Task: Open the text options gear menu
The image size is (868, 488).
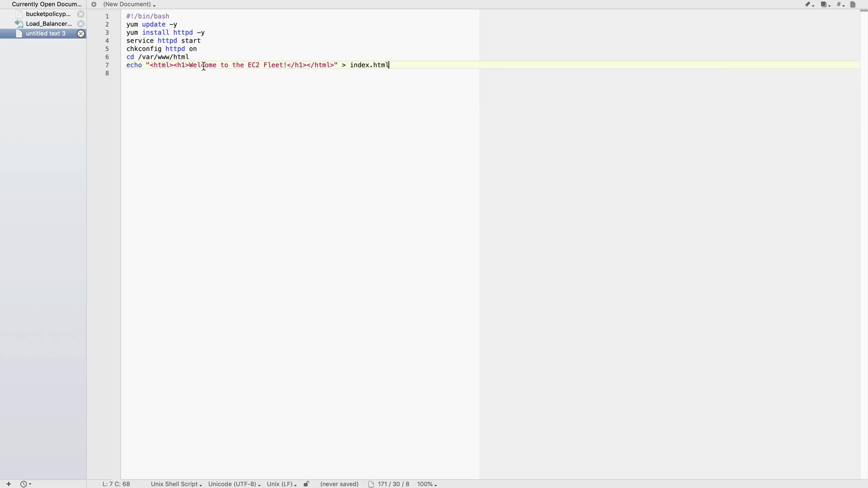Action: (x=94, y=5)
